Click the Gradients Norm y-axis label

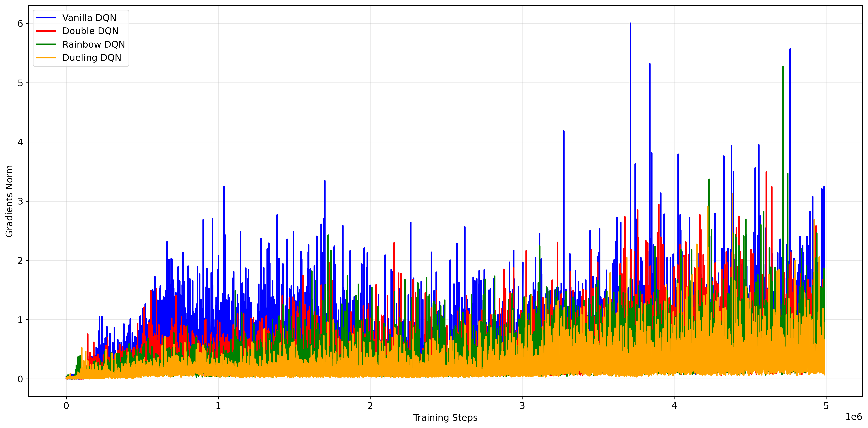[9, 201]
